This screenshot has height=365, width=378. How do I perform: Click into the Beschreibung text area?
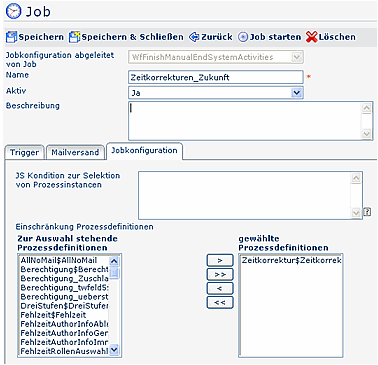pos(245,121)
